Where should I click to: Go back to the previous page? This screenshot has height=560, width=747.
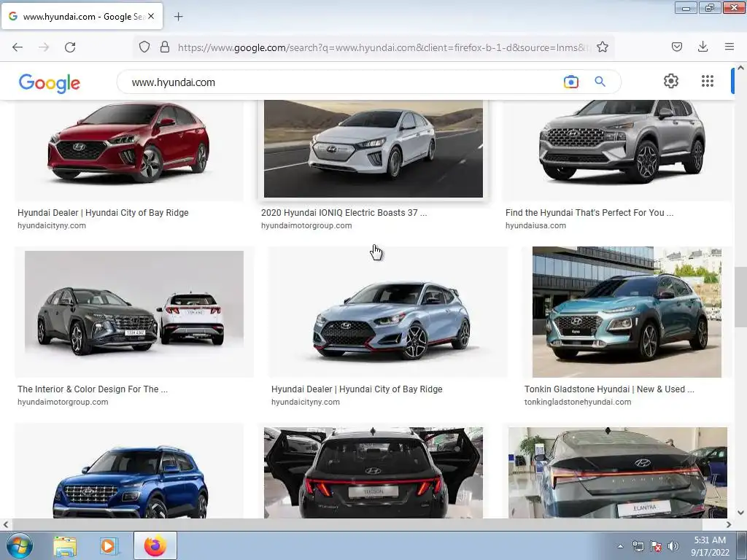pos(18,47)
